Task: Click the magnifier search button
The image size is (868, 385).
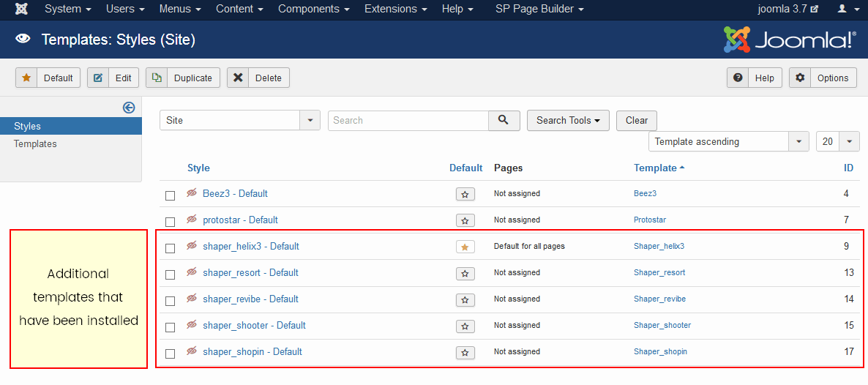Action: click(x=504, y=120)
